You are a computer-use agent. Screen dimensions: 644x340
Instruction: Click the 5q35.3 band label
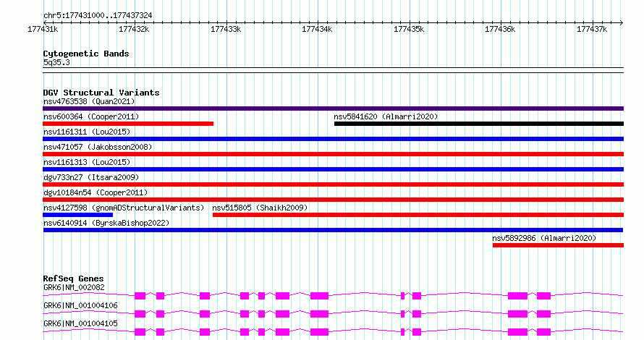56,62
